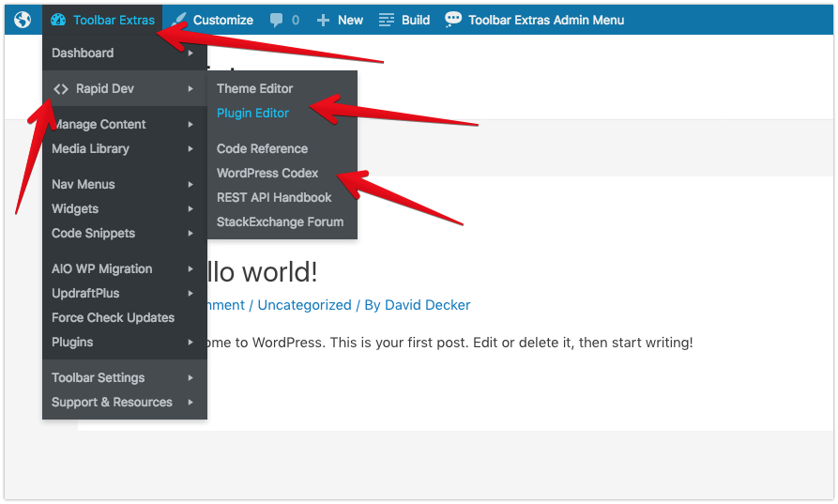Click the Build lines icon
The width and height of the screenshot is (838, 504).
point(387,21)
